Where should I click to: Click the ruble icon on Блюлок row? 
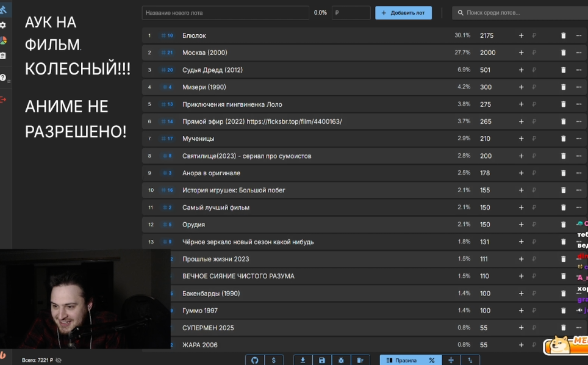point(534,35)
